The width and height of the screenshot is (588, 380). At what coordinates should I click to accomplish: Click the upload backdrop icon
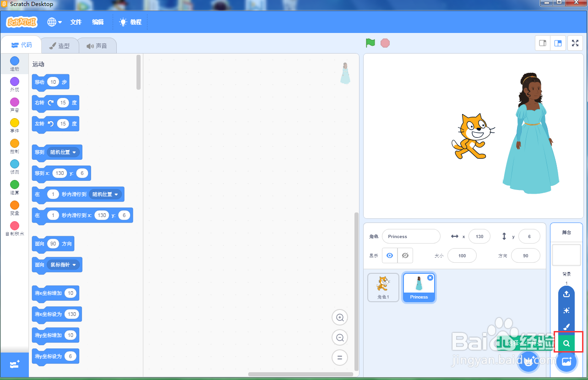(x=566, y=293)
